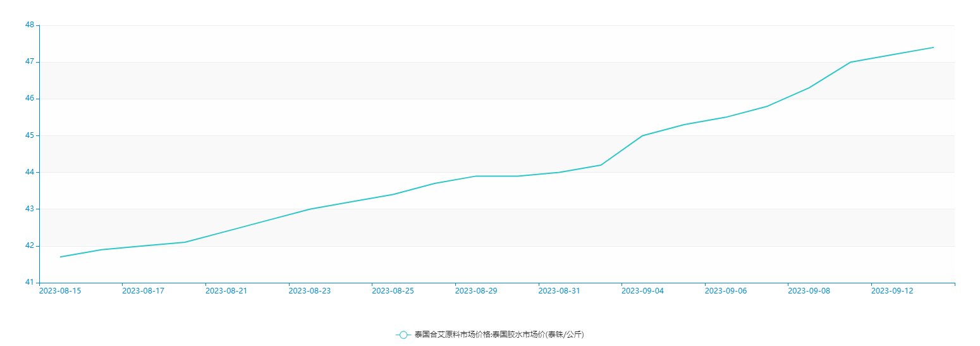Select the 2023-09-12 x-axis label

(x=892, y=291)
